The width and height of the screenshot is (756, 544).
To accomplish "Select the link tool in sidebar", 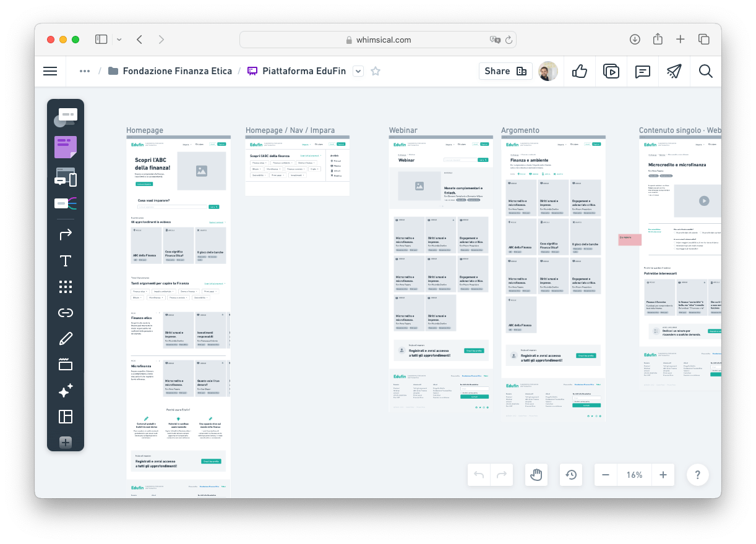I will (65, 313).
